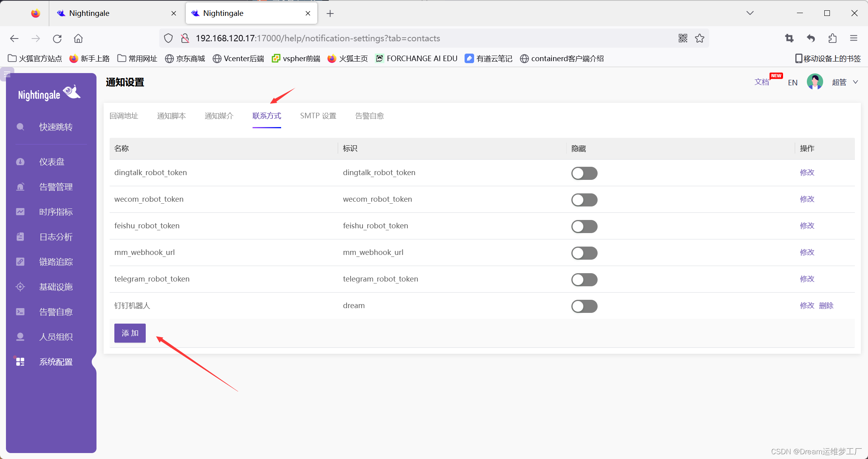Click the QR code icon in address bar
The image size is (868, 459).
pyautogui.click(x=683, y=38)
